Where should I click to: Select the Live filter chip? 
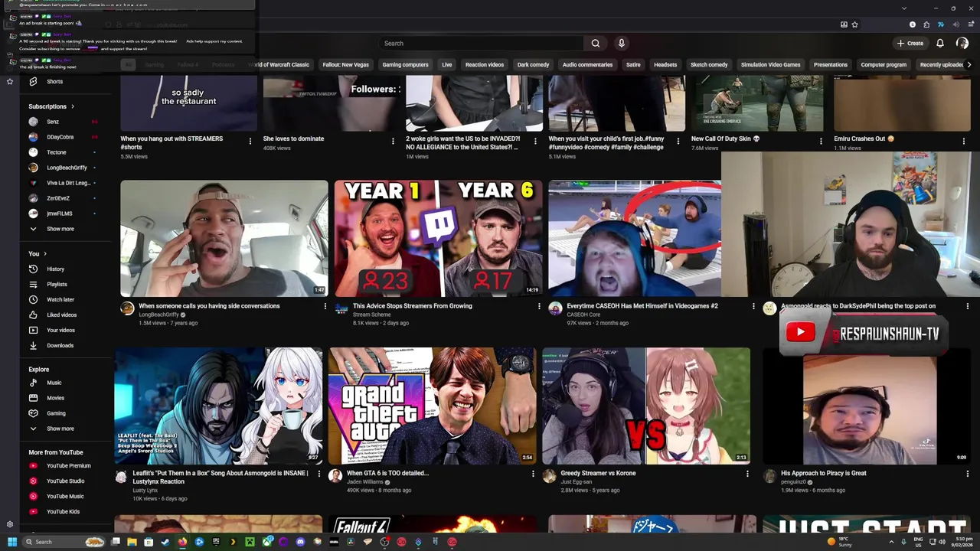click(446, 64)
